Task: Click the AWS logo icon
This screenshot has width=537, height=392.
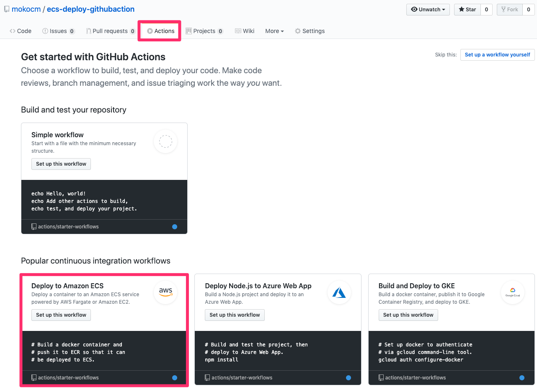Action: click(165, 292)
